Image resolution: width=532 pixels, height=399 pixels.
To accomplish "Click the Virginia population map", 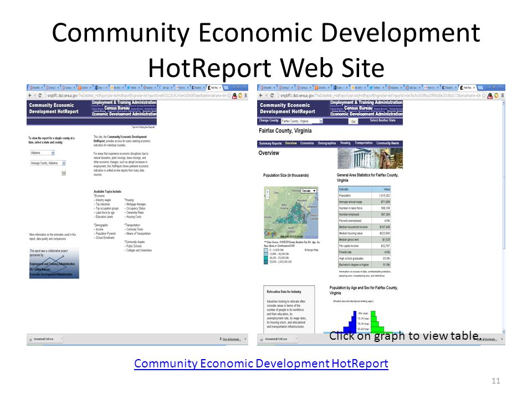I will [x=291, y=212].
